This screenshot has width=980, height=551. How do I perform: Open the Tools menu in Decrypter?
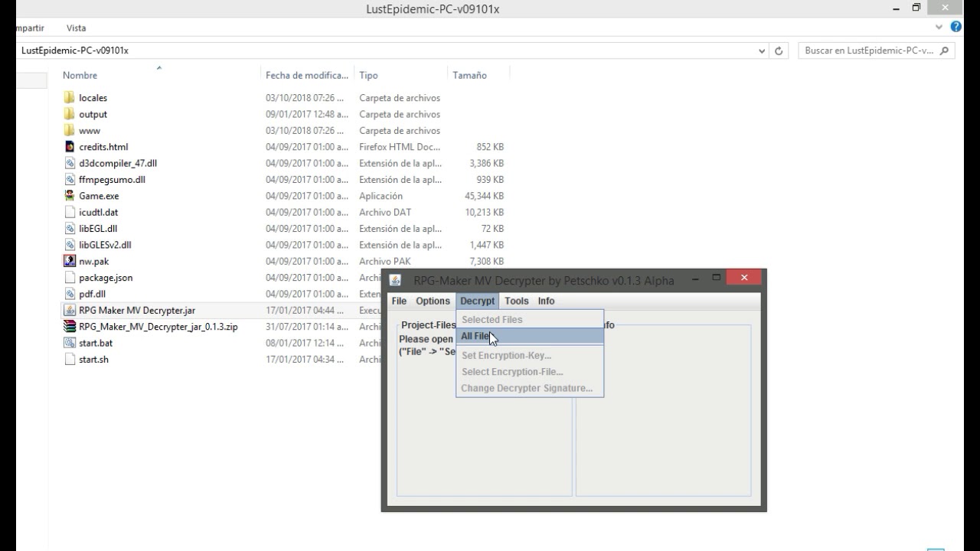pos(517,301)
